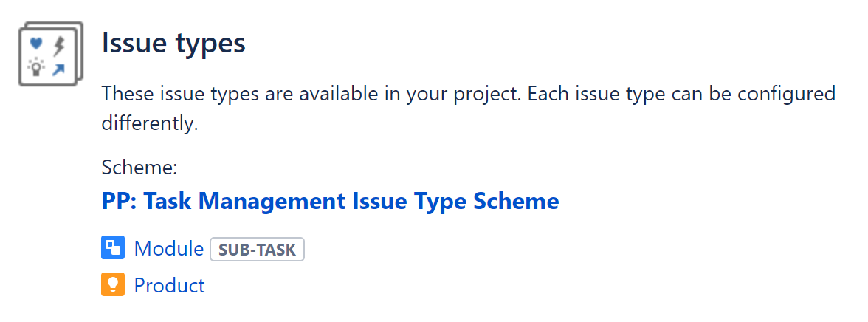The height and width of the screenshot is (322, 868).
Task: Click the blue Module sub-task icon
Action: (112, 249)
